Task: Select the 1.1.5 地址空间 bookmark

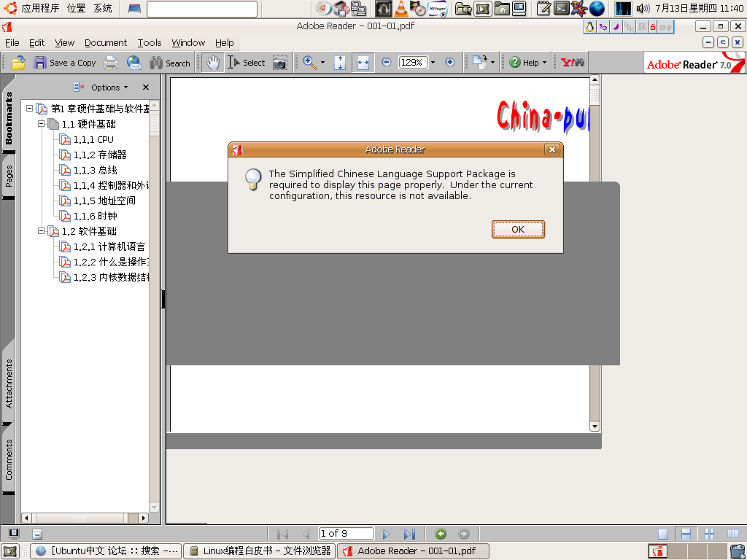Action: 104,201
